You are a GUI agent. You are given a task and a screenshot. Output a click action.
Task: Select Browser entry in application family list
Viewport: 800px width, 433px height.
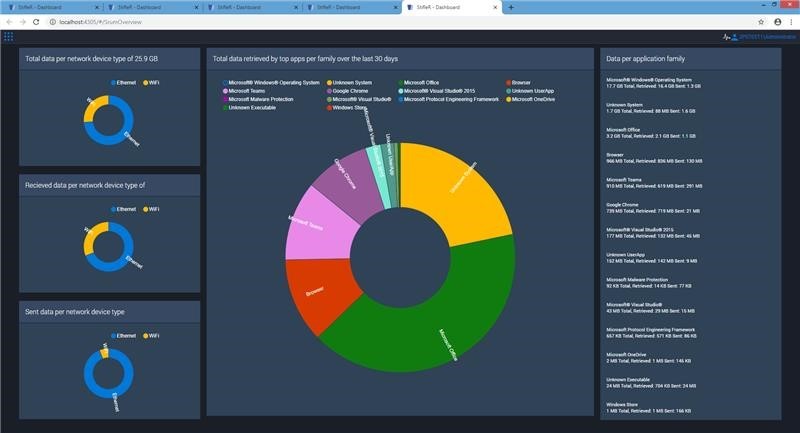point(654,158)
